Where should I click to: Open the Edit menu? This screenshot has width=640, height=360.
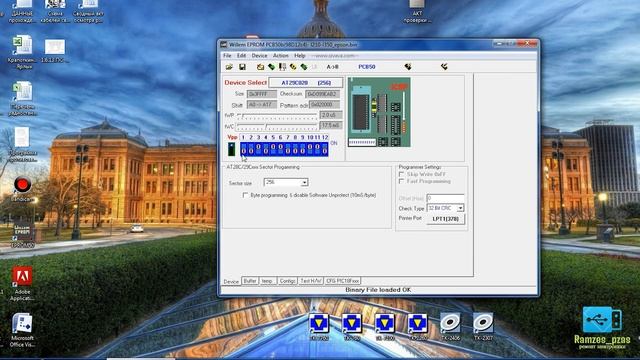pos(241,56)
